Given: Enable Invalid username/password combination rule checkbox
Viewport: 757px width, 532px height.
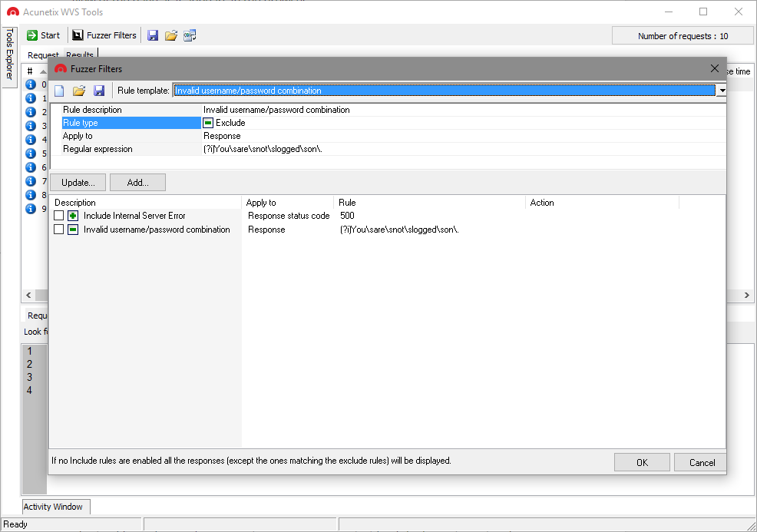Looking at the screenshot, I should point(59,230).
